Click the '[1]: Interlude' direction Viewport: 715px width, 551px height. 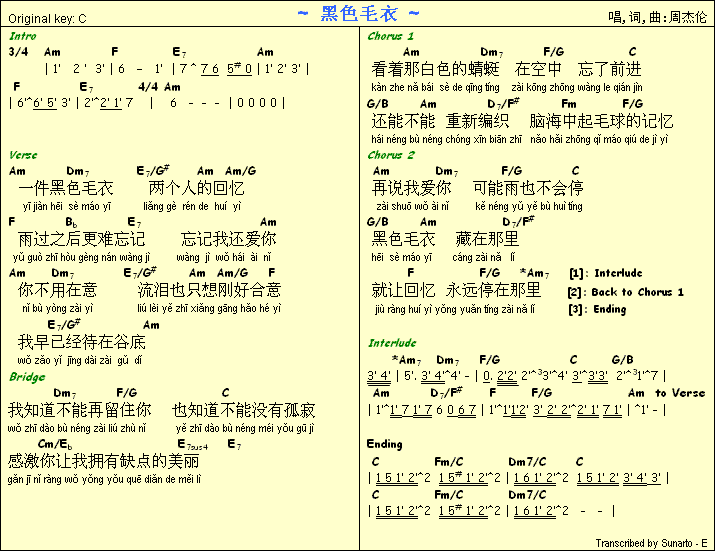coord(606,273)
